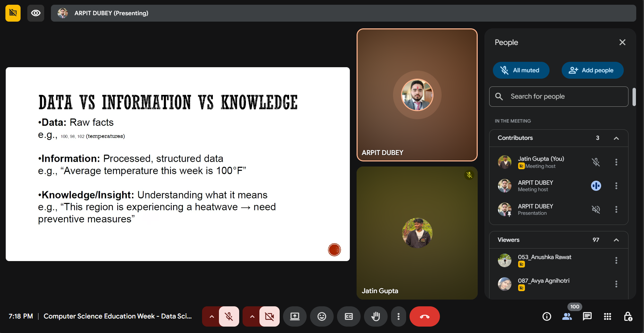Click the Add people button
644x333 pixels.
592,70
